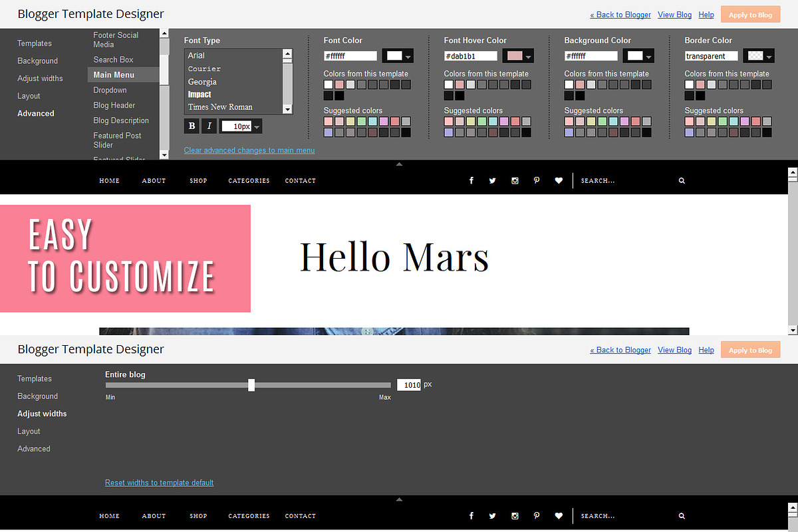Collapse the Adjust widths panel using its small triangle
The height and width of the screenshot is (532, 798).
point(399,499)
